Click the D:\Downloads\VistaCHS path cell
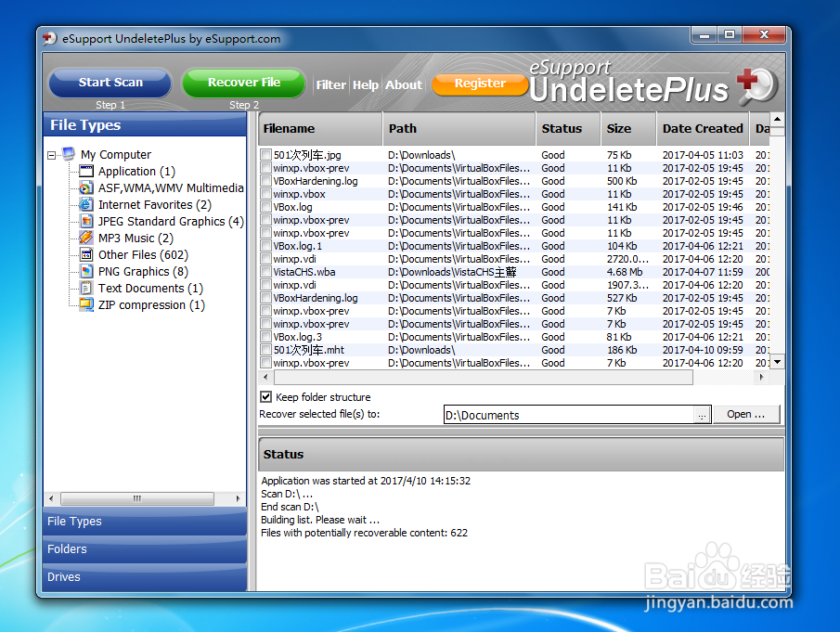This screenshot has width=840, height=632. coord(452,272)
